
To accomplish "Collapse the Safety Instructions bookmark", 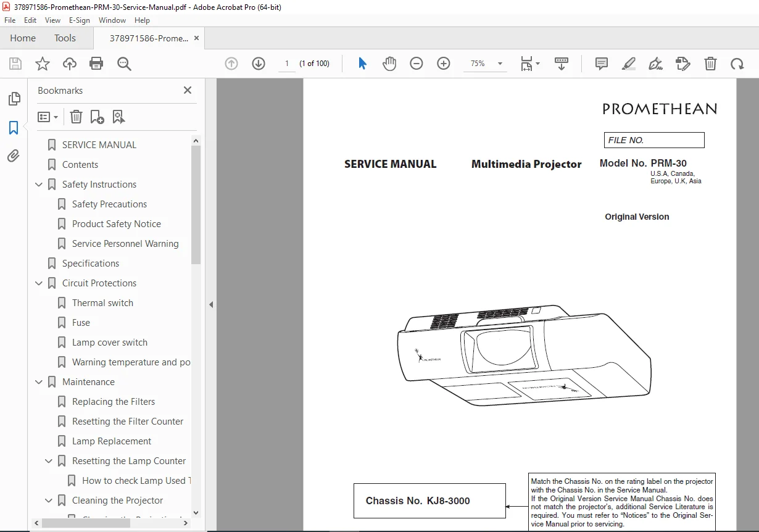I will pyautogui.click(x=39, y=185).
